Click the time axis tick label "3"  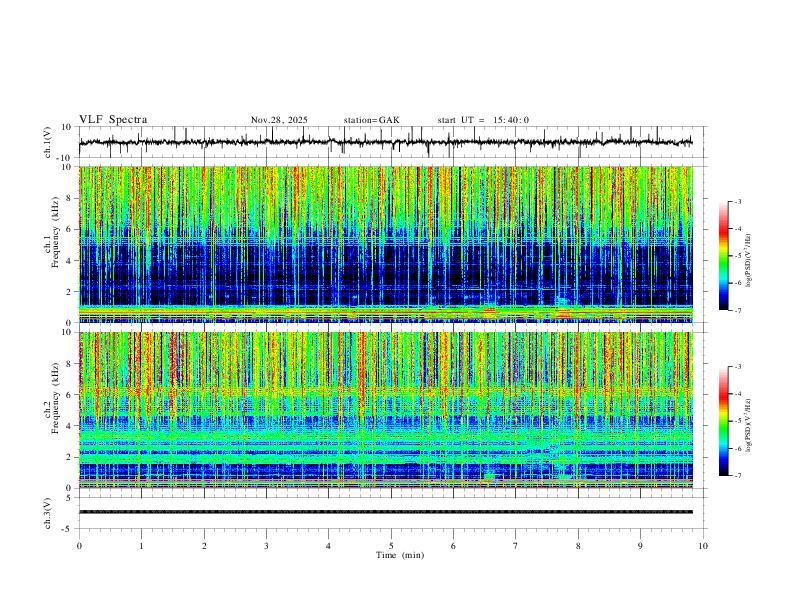(266, 546)
